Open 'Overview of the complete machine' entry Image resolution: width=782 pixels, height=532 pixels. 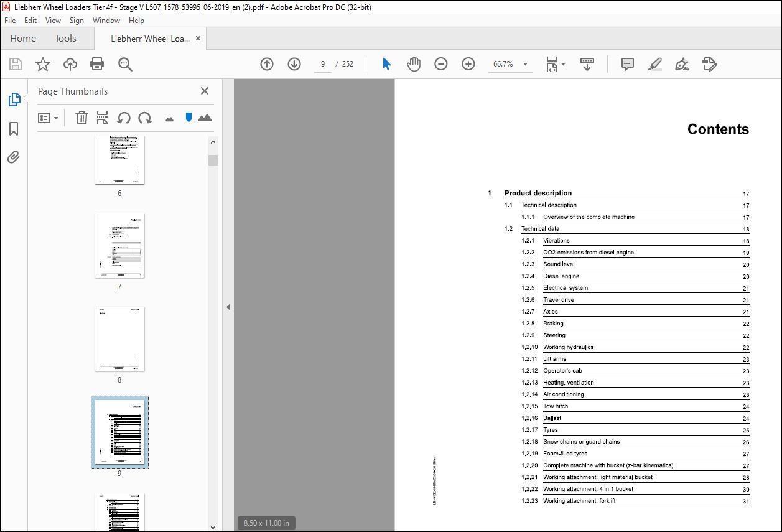tap(589, 217)
